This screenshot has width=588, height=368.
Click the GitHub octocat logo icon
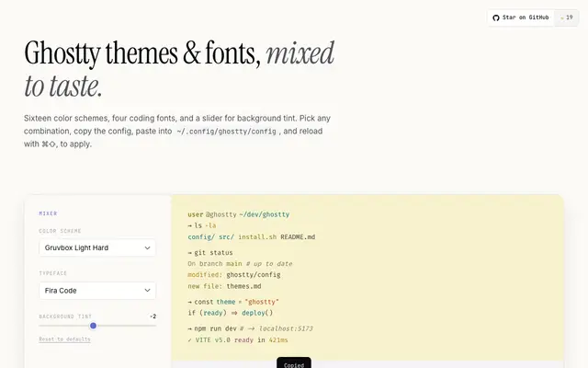(x=496, y=17)
